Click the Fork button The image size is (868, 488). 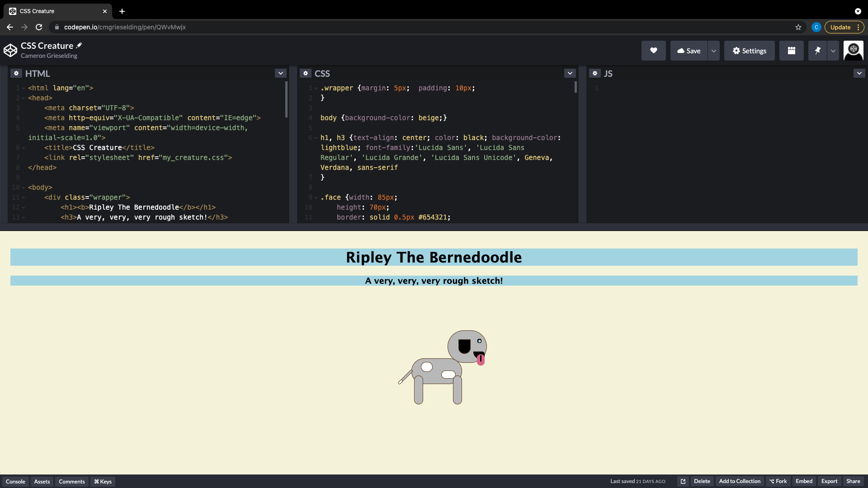point(778,481)
